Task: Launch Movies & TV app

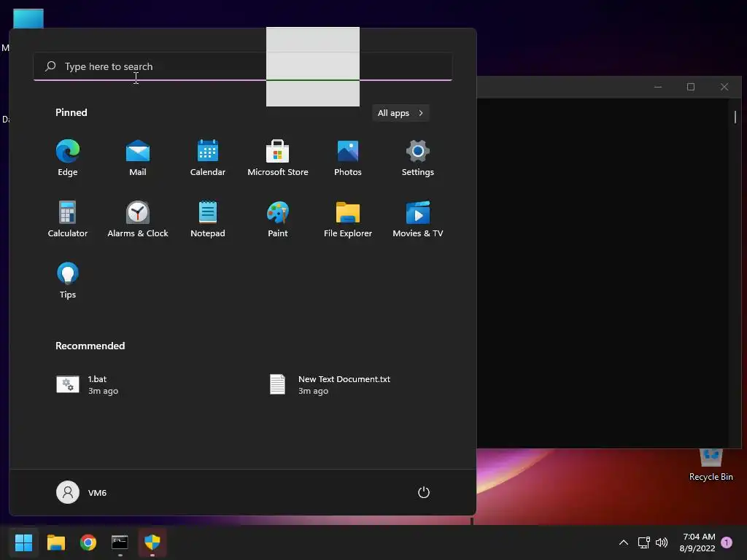Action: coord(418,219)
